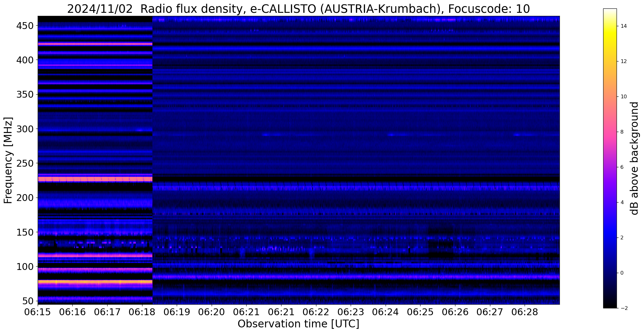Click the 'dB above background' colorbar label
The image size is (644, 333).
point(634,158)
